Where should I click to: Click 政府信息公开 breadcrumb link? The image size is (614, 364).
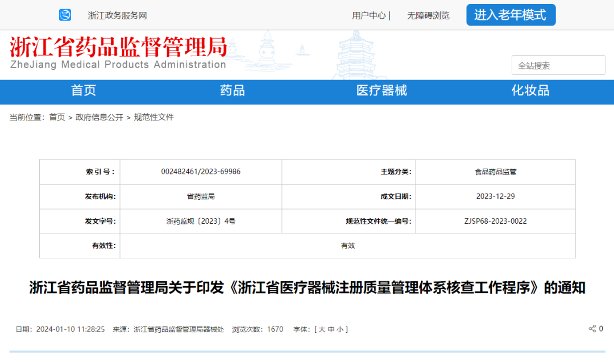[99, 118]
